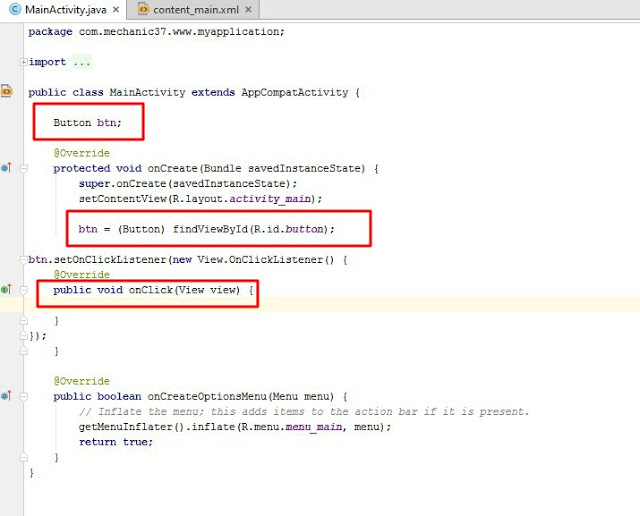The image size is (640, 516).
Task: Click @Override annotation above onCreate
Action: click(82, 153)
